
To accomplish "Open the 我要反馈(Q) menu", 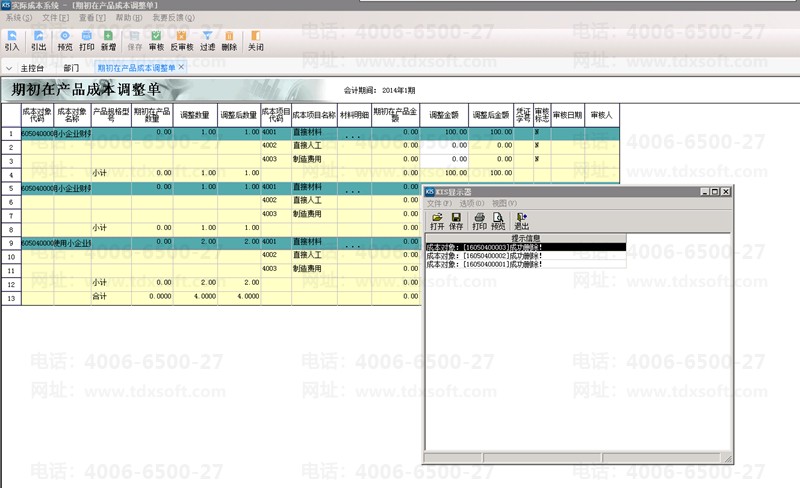I will 173,17.
